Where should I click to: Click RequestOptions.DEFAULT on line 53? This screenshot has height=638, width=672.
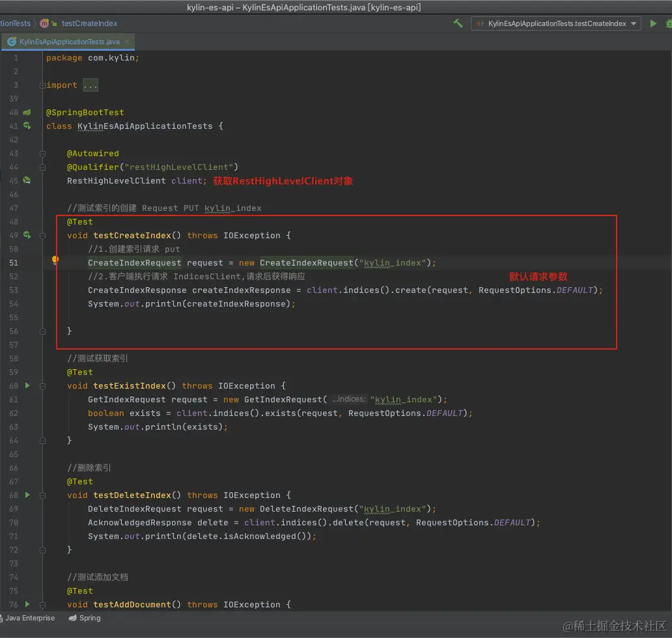pos(536,290)
